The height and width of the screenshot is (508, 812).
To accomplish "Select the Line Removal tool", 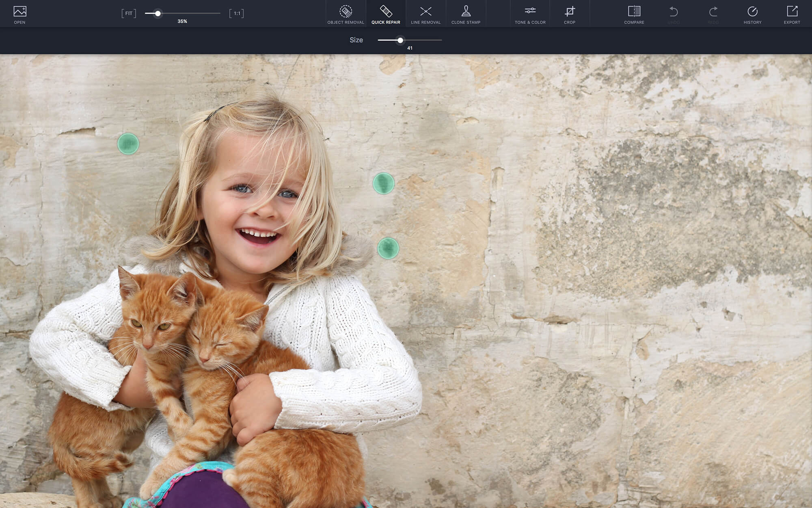I will (x=425, y=13).
